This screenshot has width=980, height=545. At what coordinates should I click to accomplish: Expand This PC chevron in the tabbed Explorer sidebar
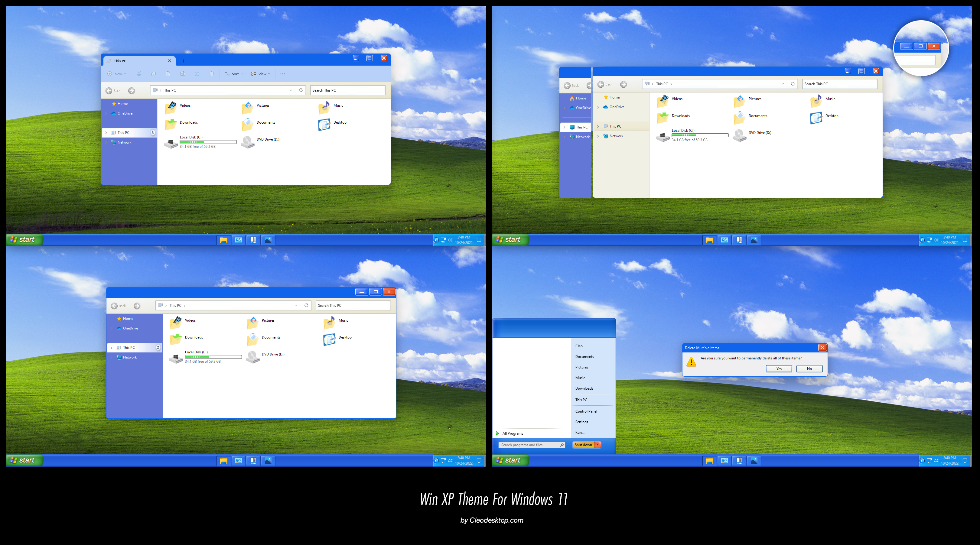tap(106, 133)
